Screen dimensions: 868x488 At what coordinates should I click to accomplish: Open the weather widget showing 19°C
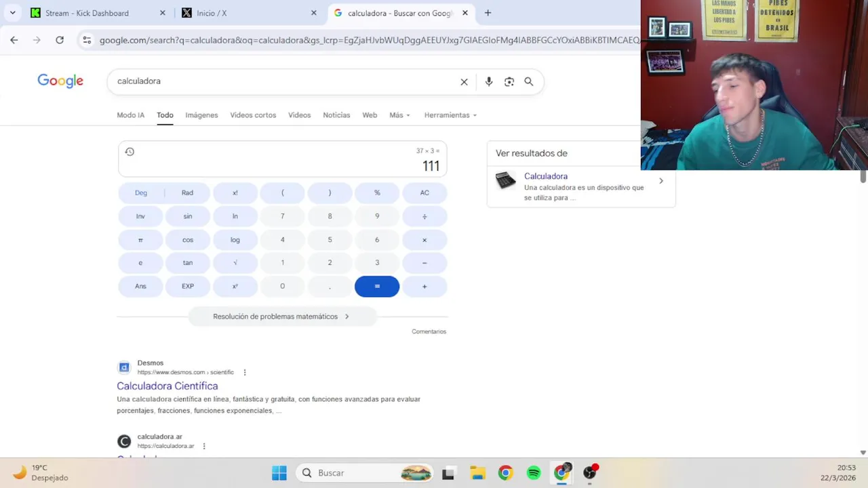coord(41,472)
